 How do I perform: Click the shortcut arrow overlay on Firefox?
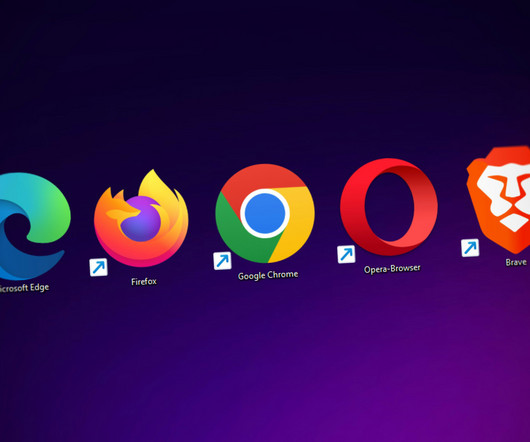[98, 267]
